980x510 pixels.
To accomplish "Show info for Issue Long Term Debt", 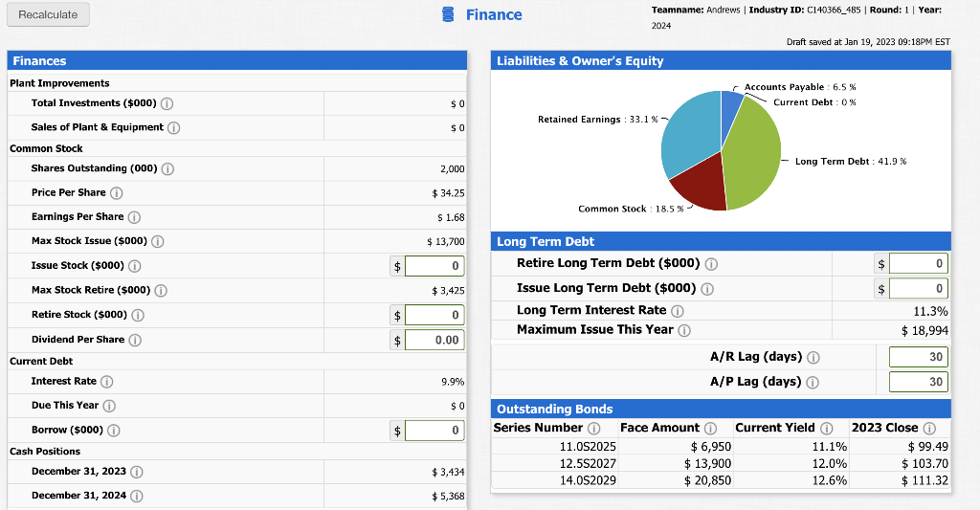I will click(x=707, y=289).
